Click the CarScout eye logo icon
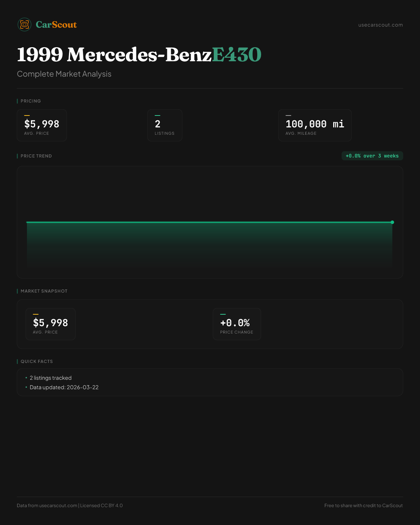Image resolution: width=420 pixels, height=525 pixels. [24, 24]
